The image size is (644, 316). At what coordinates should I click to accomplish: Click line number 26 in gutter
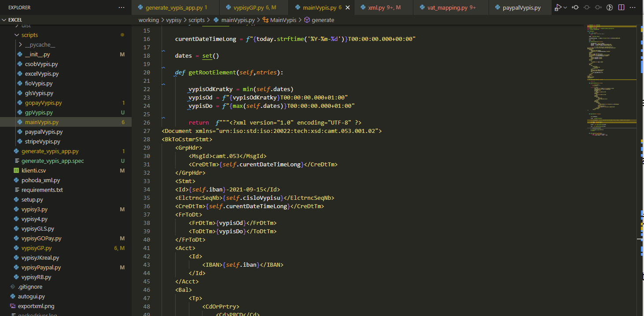[x=147, y=122]
